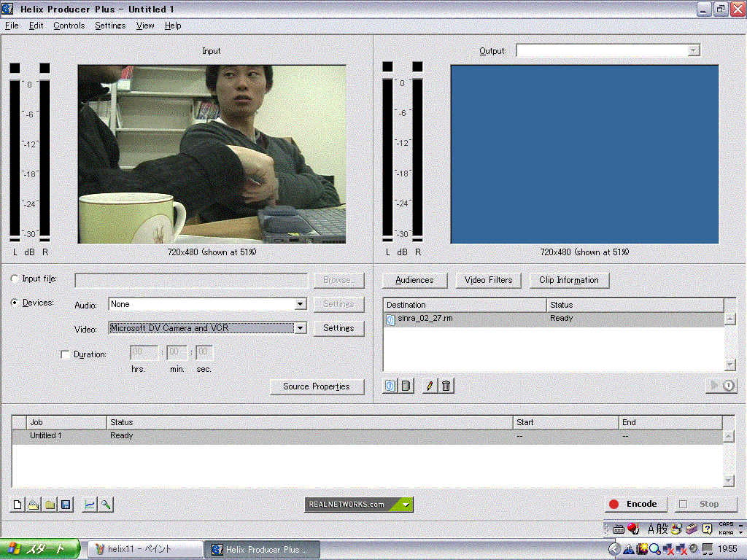
Task: Open the Controls menu
Action: 69,26
